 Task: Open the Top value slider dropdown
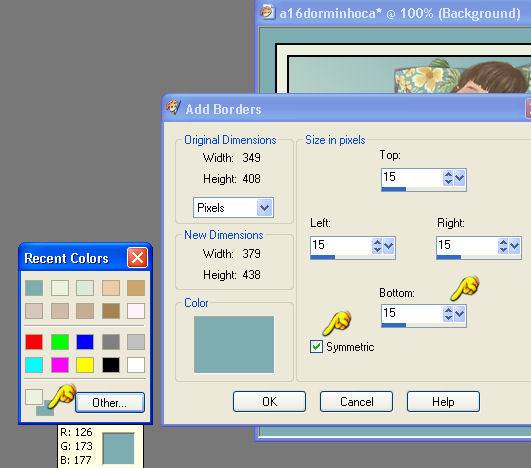coord(460,178)
